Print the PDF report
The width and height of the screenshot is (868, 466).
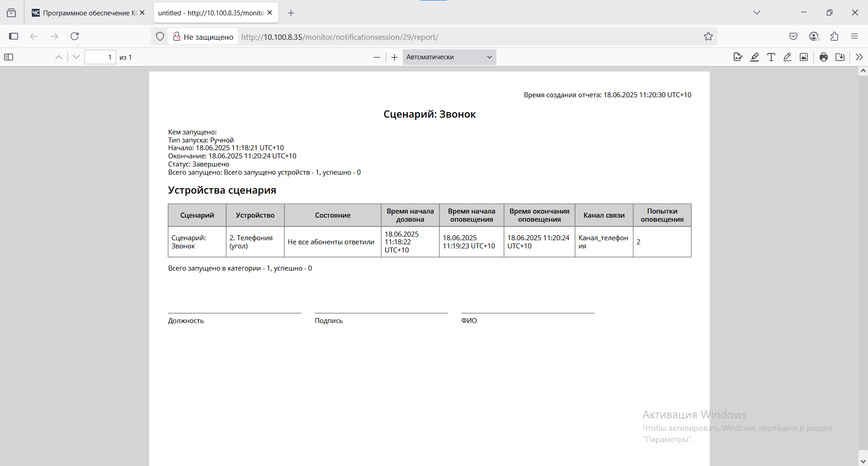[824, 57]
